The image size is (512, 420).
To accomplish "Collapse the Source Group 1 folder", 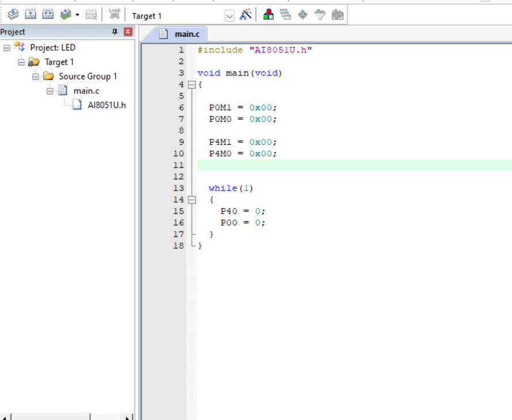I will (x=36, y=77).
